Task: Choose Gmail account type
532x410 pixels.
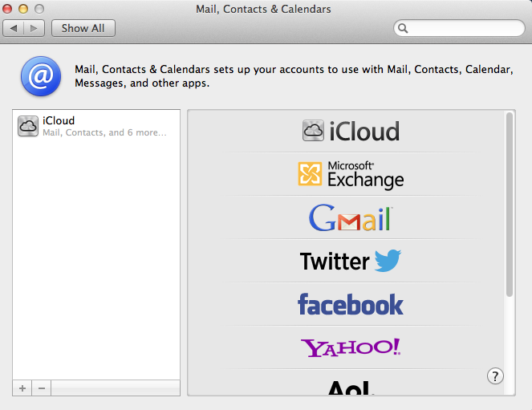Action: (351, 217)
